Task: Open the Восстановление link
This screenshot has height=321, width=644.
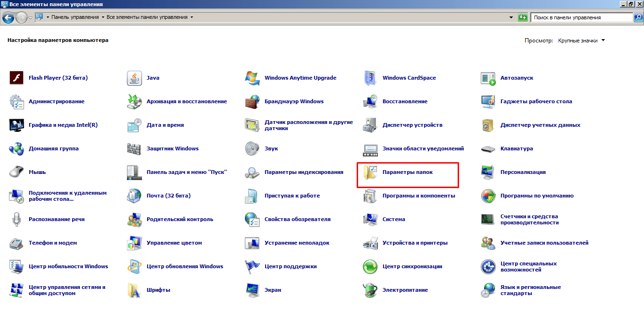Action: point(405,101)
